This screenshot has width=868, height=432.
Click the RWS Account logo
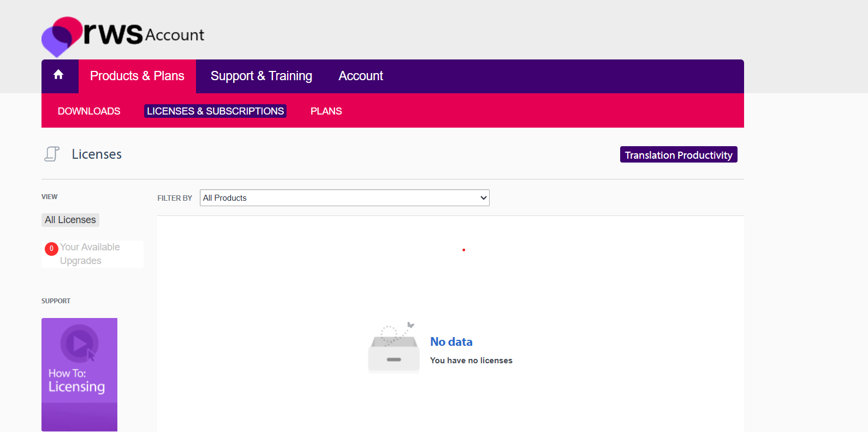point(123,36)
